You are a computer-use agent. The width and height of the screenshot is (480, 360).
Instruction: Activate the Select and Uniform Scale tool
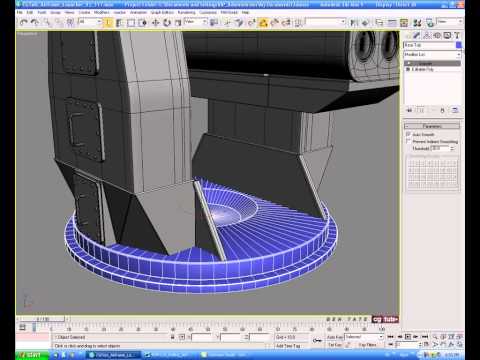(178, 23)
